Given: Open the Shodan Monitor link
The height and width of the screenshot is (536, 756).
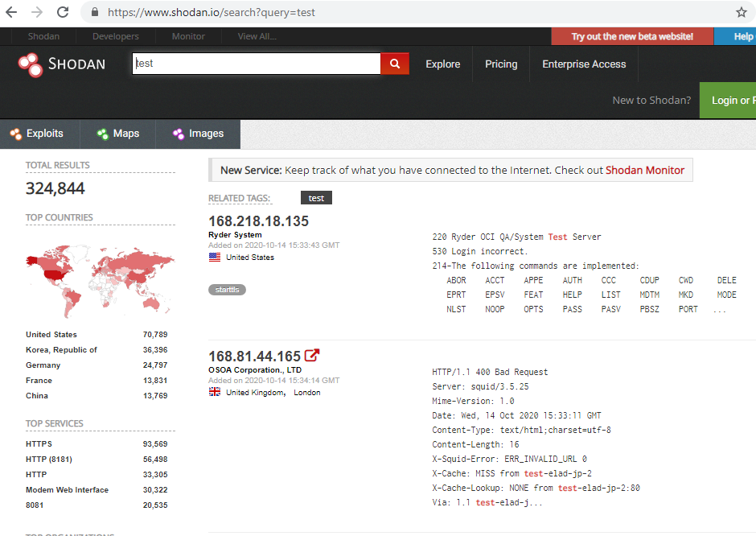Looking at the screenshot, I should (645, 171).
